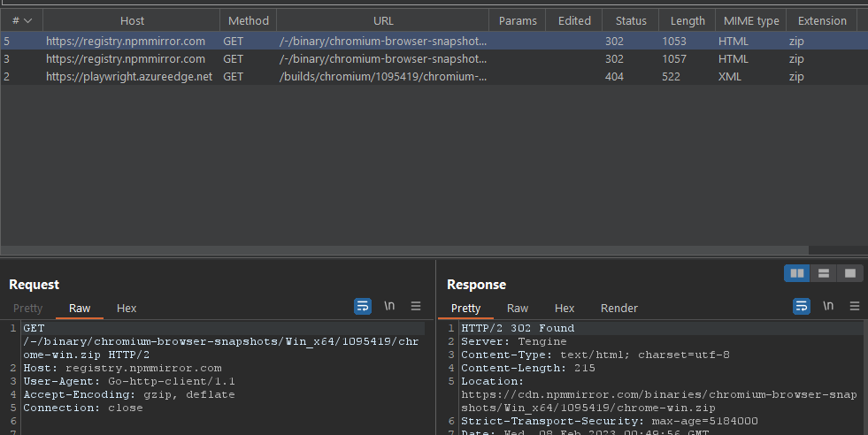
Task: Toggle line wrap icon in Request panel
Action: 363,306
